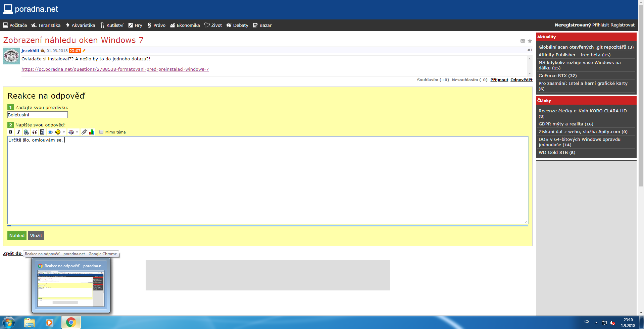Tick the Mimo téma checkbox
Screen dimensions: 644x329
click(101, 132)
